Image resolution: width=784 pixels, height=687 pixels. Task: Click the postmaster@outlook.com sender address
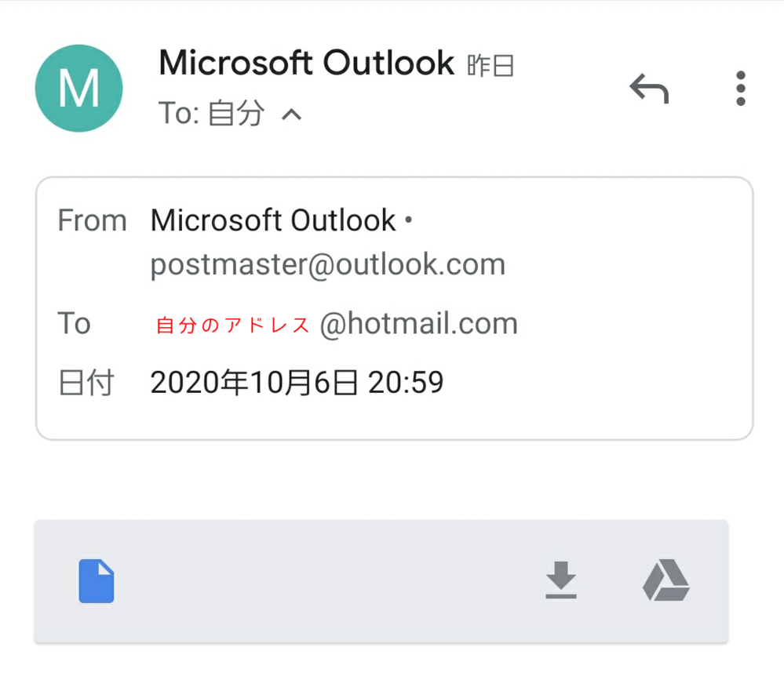[x=328, y=265]
